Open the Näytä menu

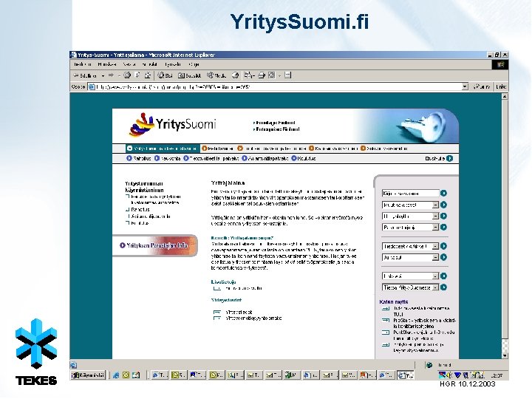click(129, 64)
